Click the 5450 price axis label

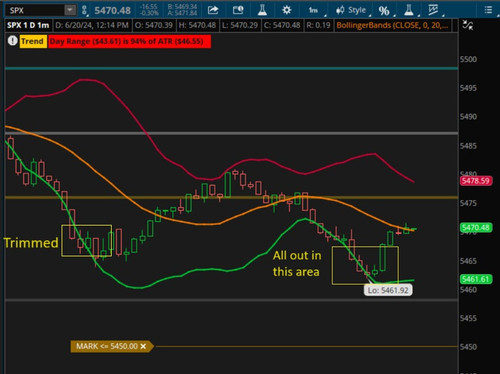(x=468, y=347)
